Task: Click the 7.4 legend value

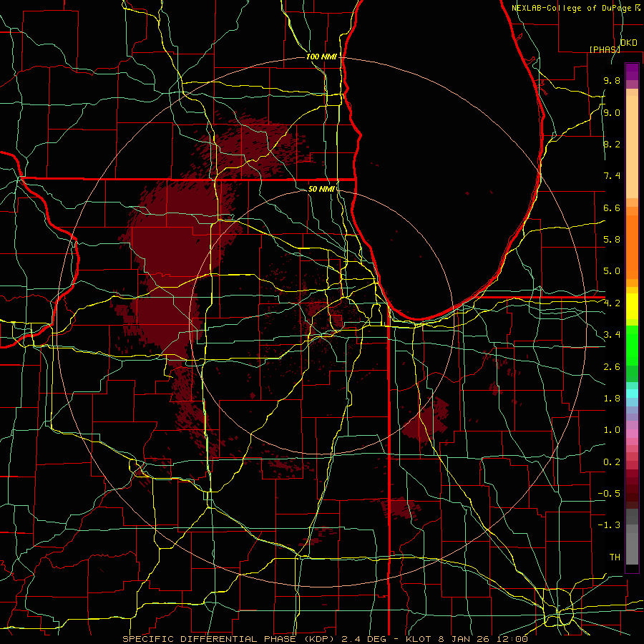Action: point(612,176)
